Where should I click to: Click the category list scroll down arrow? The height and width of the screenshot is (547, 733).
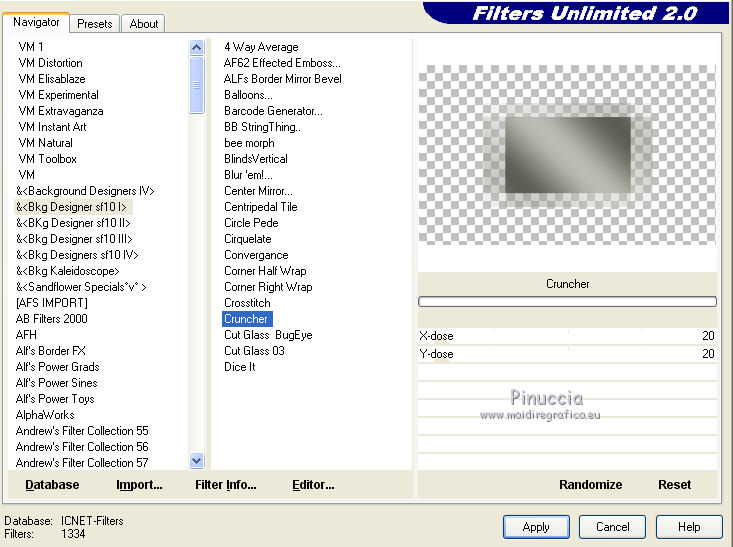point(197,461)
